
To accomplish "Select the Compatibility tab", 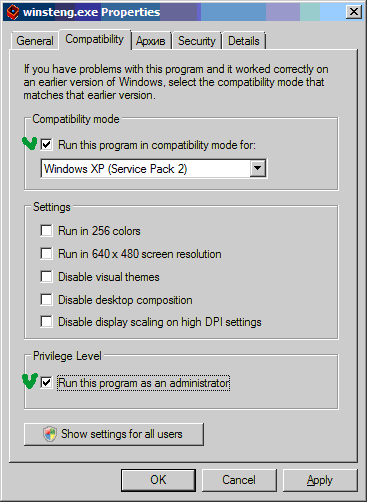I will (95, 39).
